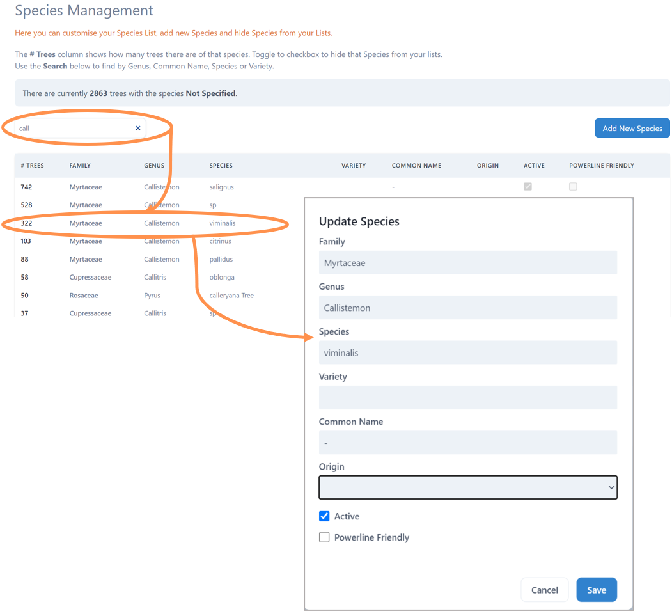
Task: Uncheck the Active checkbox in Update Species
Action: click(324, 516)
